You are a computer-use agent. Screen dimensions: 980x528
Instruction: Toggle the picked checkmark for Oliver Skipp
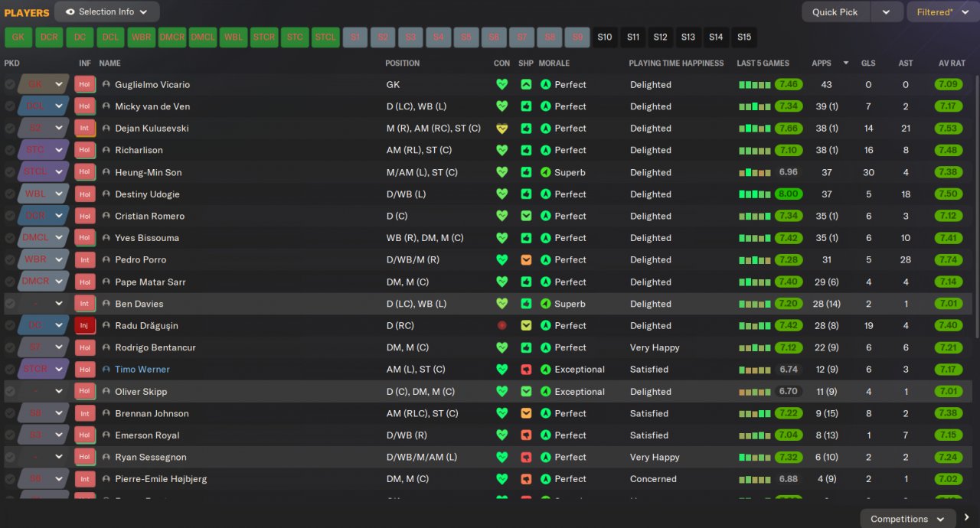point(10,392)
